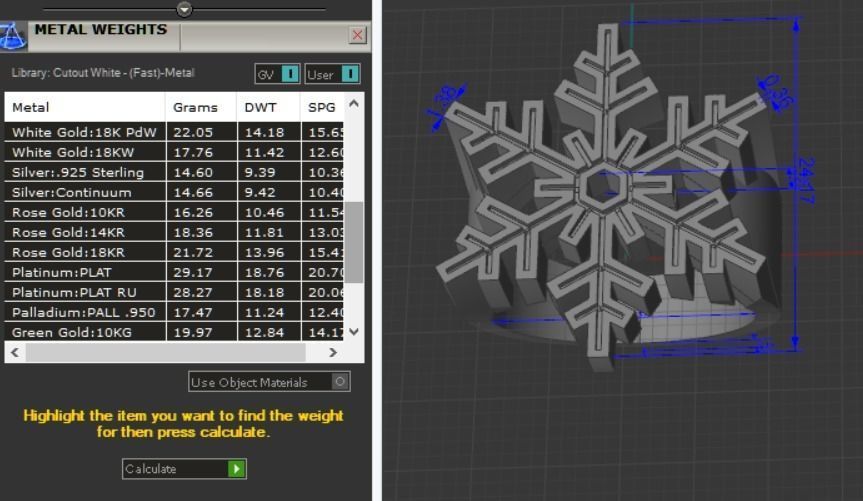
Task: Select the White Gold:18KW row
Action: 174,152
